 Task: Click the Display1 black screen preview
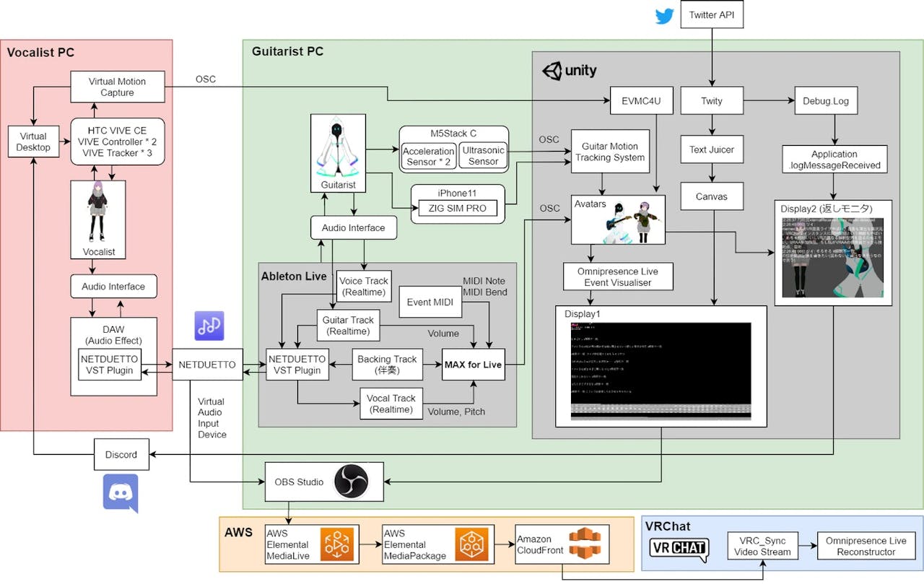click(661, 370)
